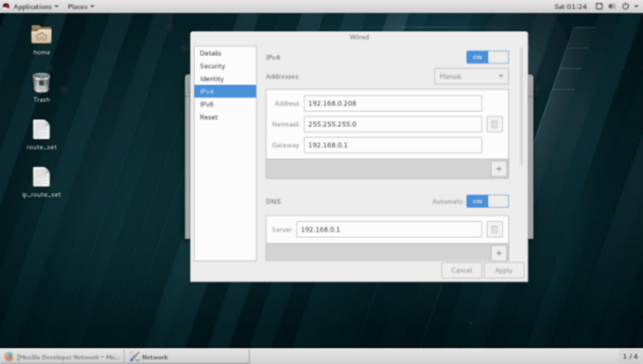The width and height of the screenshot is (643, 364).
Task: Click the Gateway input field
Action: pos(393,145)
